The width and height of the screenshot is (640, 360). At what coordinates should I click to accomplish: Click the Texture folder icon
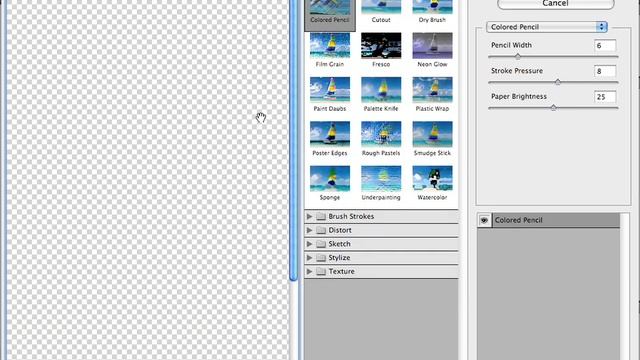[x=321, y=271]
